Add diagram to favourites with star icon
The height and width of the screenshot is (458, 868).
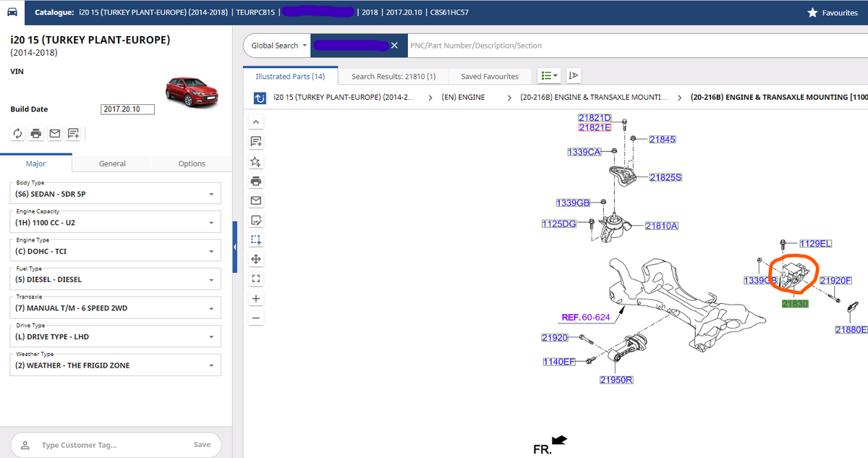[255, 161]
